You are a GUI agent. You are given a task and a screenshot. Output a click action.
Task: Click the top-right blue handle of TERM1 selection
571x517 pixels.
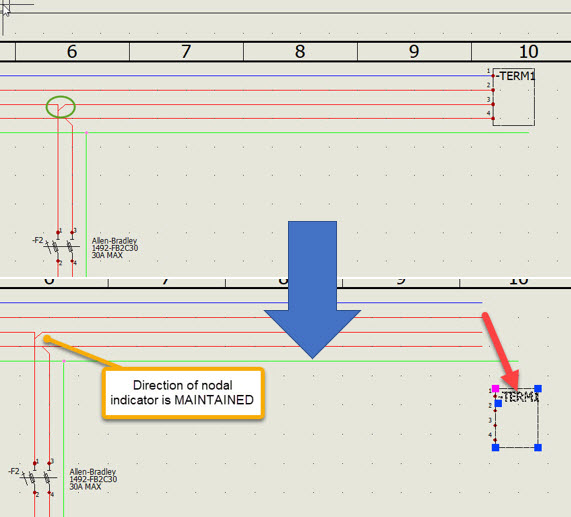click(x=538, y=388)
